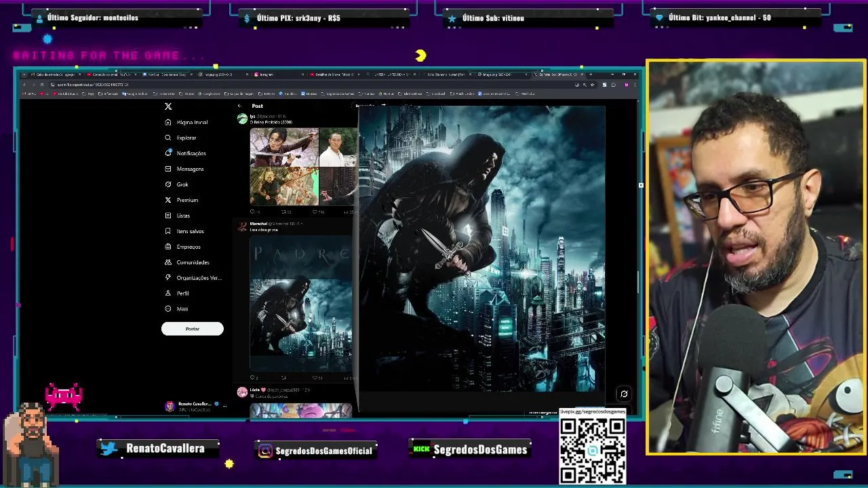Select the Notificações menu label

pyautogui.click(x=191, y=153)
